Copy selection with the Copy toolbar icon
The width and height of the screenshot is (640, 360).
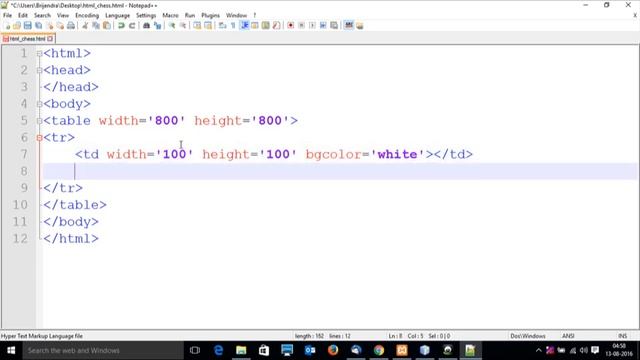click(x=96, y=25)
